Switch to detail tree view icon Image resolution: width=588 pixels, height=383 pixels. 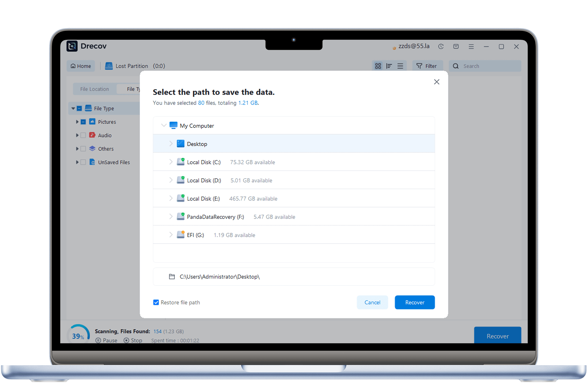click(389, 66)
